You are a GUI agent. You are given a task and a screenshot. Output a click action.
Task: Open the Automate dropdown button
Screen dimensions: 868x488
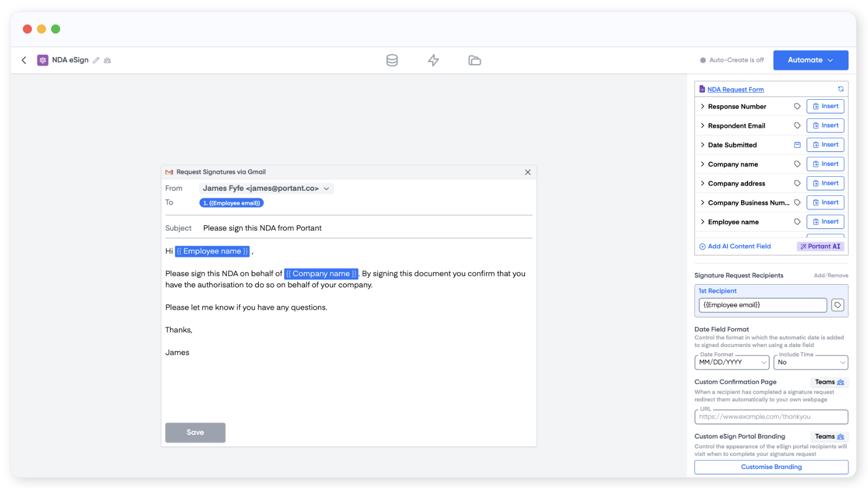click(810, 60)
